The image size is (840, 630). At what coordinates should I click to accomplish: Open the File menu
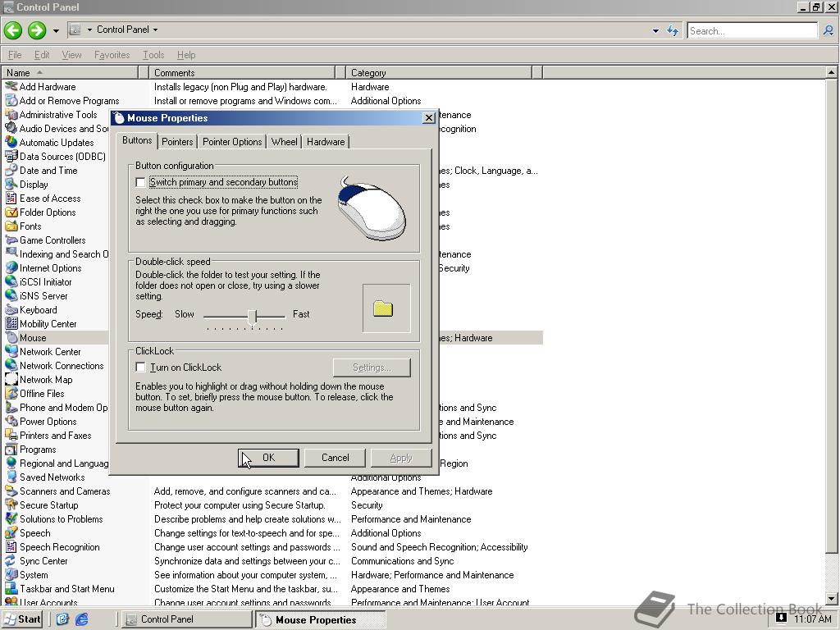point(15,55)
